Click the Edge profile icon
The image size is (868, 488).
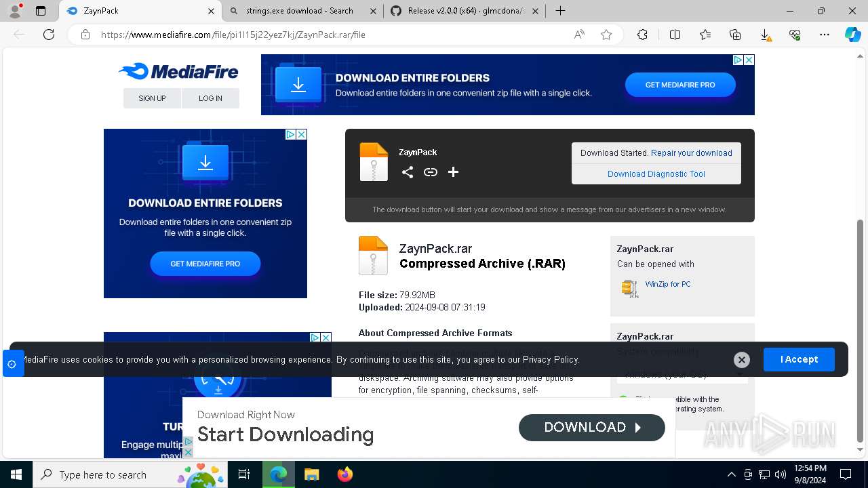click(14, 11)
